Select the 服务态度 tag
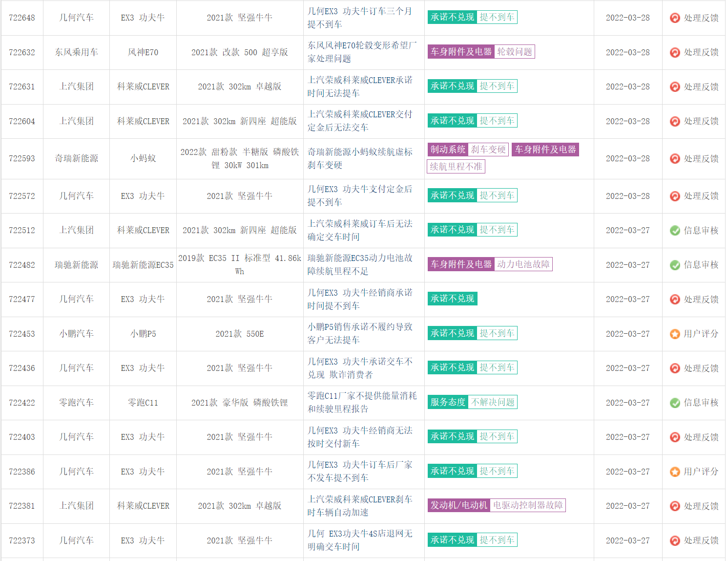Screen dimensions: 728x561 [x=448, y=402]
